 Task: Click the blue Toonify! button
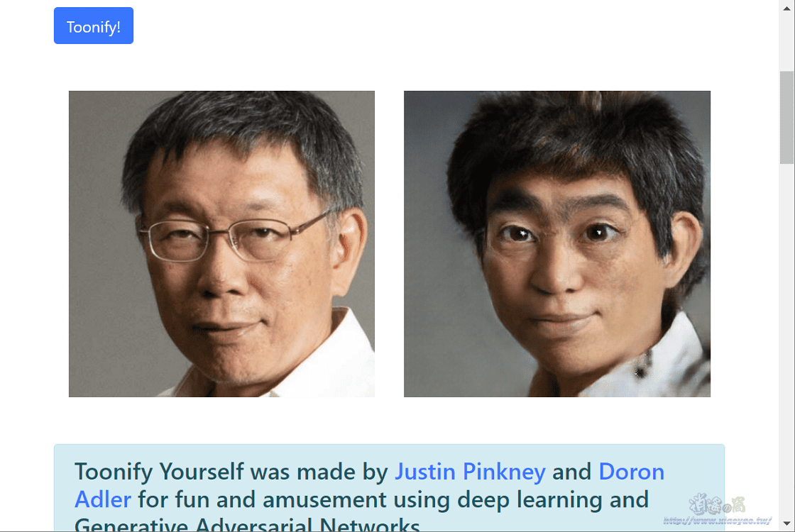93,26
